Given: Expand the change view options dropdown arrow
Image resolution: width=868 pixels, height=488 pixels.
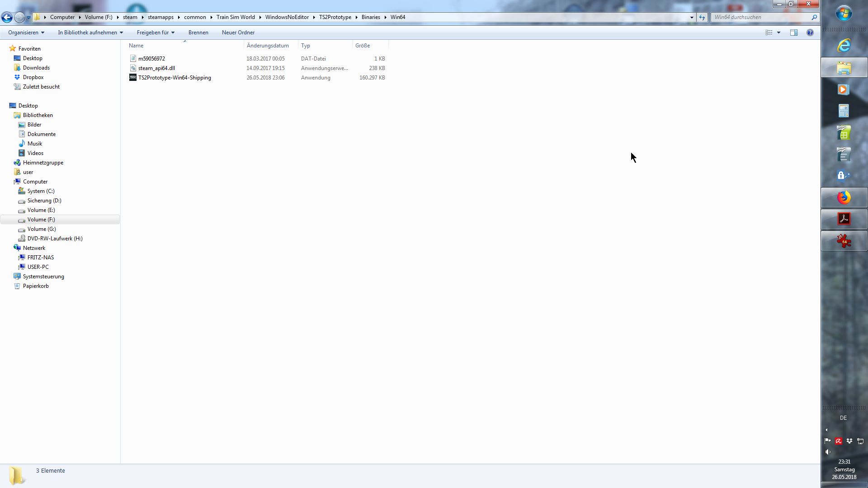Looking at the screenshot, I should [x=778, y=33].
